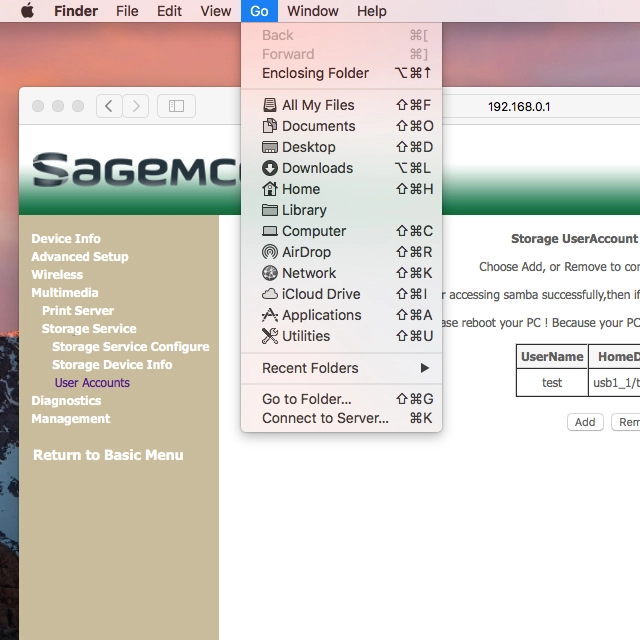Open Device Info in router sidebar
The height and width of the screenshot is (640, 640).
66,238
